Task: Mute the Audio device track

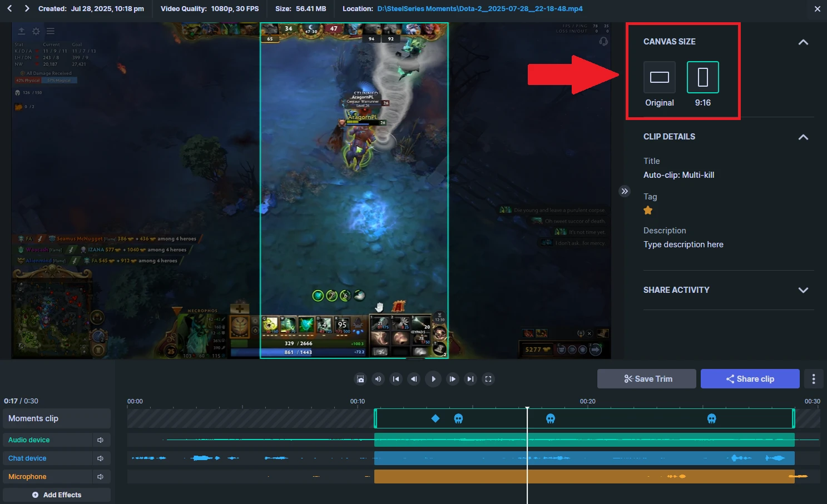Action: [x=101, y=440]
